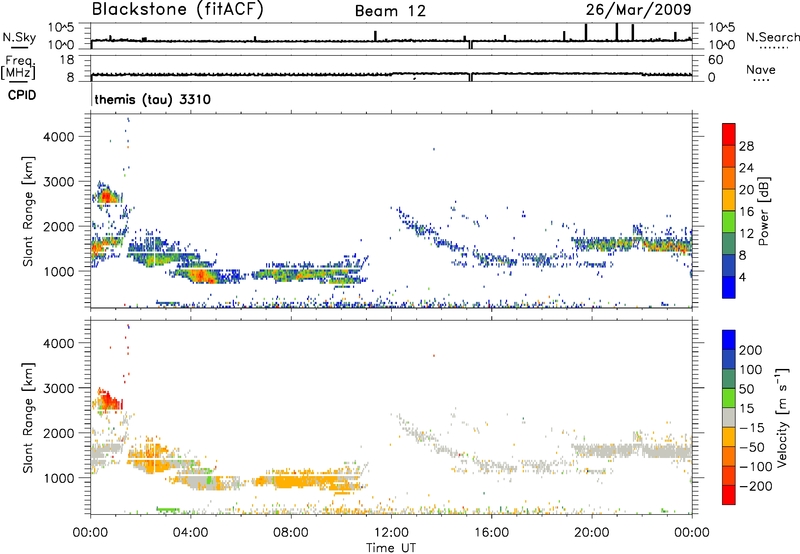Click the Blackstone (fitACF) plot title
Screen dimensions: 800x554
click(x=178, y=10)
